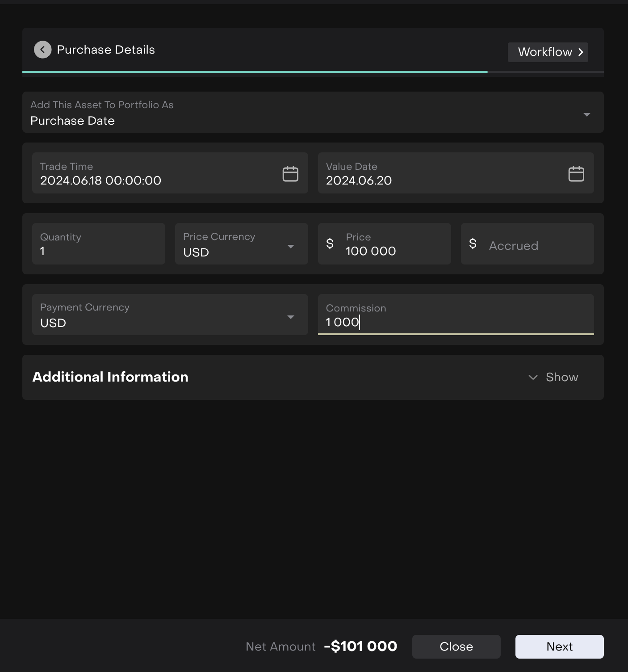Click the teal progress bar under header
The image size is (628, 672).
pos(255,71)
